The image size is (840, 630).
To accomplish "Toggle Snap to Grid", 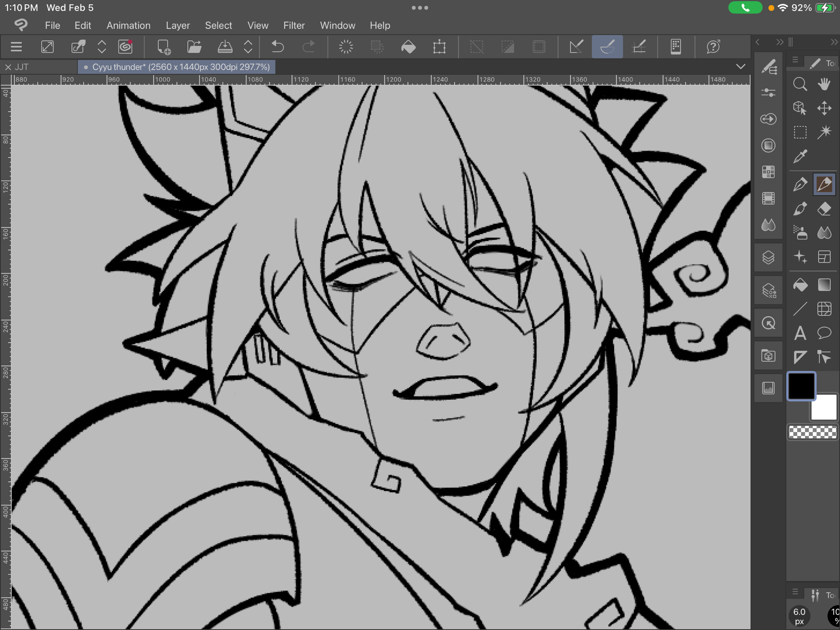I will 639,47.
